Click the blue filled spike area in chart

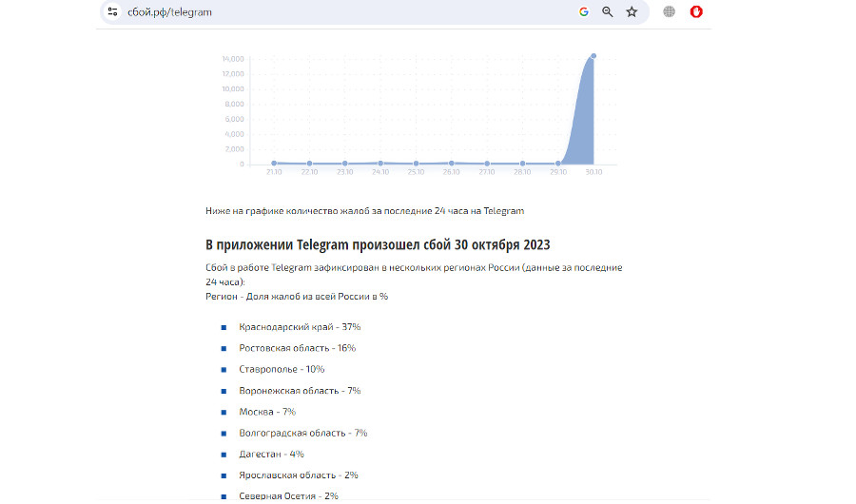point(582,124)
